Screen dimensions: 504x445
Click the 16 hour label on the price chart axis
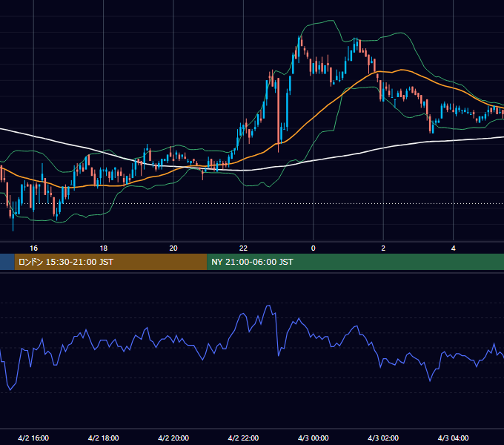click(33, 248)
